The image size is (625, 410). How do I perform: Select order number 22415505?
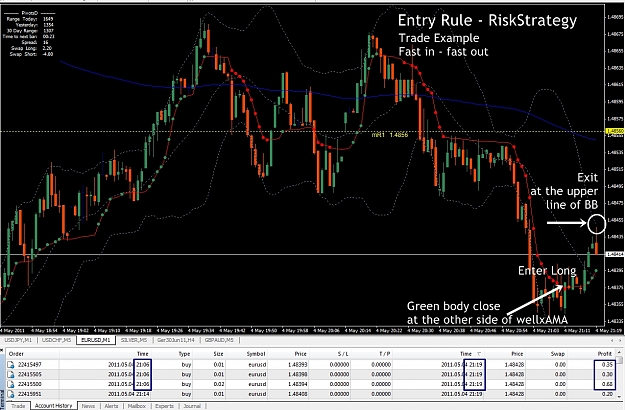pos(29,375)
